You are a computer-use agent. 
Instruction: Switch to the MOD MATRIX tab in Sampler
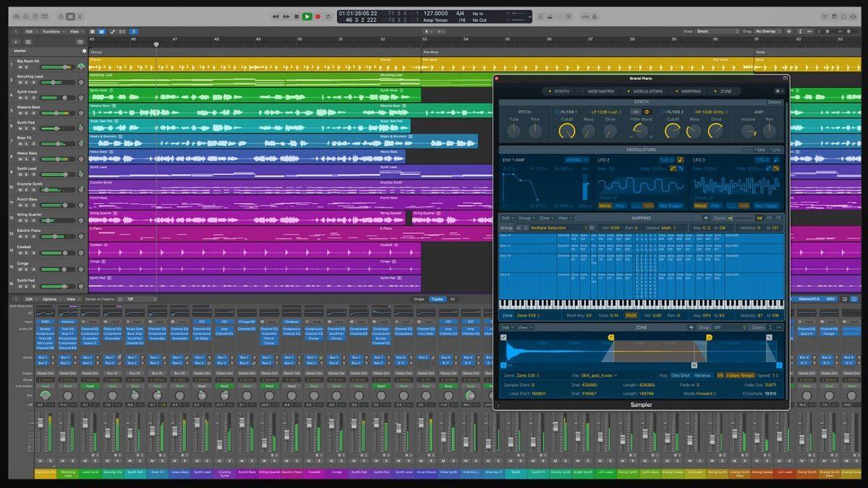click(602, 92)
